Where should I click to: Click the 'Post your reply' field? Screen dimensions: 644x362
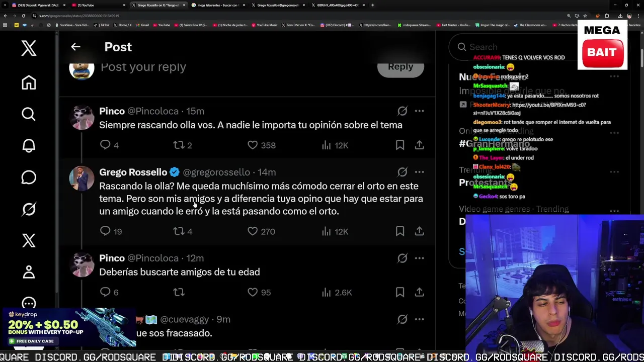(x=143, y=67)
